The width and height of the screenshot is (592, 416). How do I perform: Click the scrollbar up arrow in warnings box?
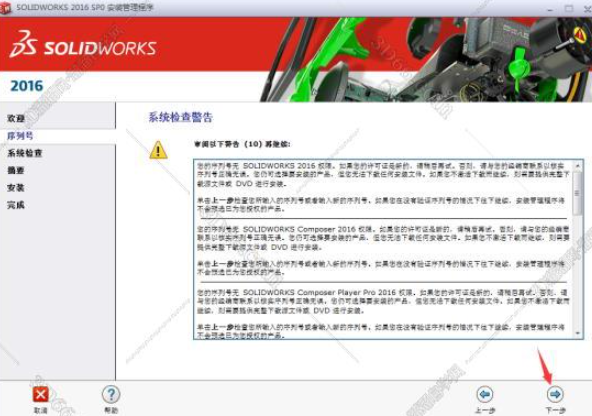pos(578,165)
